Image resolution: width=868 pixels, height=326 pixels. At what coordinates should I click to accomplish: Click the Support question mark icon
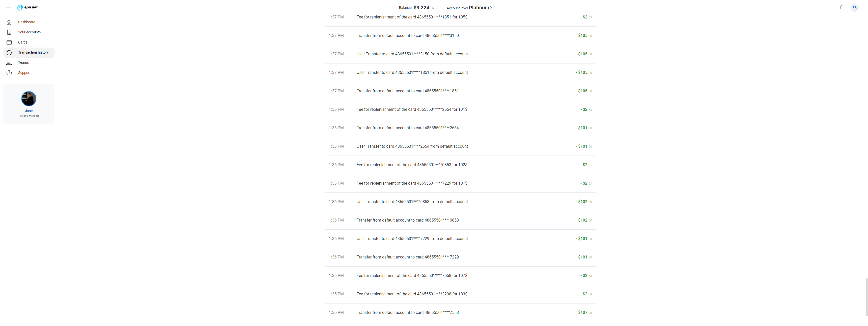click(9, 73)
